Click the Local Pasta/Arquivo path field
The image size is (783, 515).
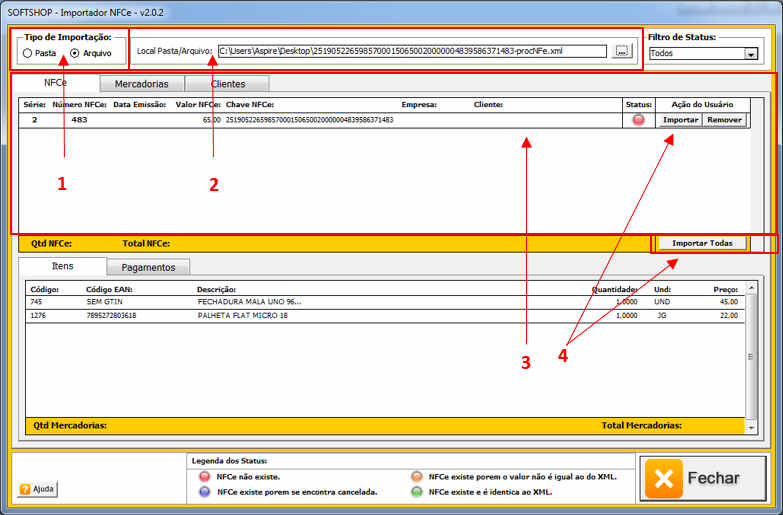click(x=411, y=51)
